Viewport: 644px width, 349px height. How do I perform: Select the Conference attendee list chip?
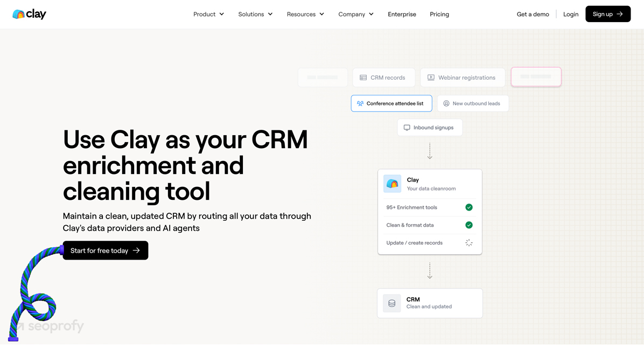point(391,103)
